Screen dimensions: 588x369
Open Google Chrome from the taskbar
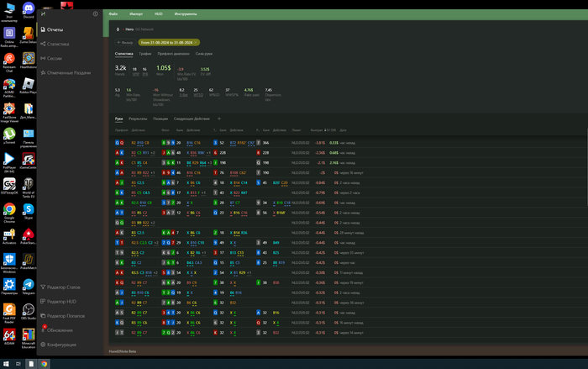[44, 363]
